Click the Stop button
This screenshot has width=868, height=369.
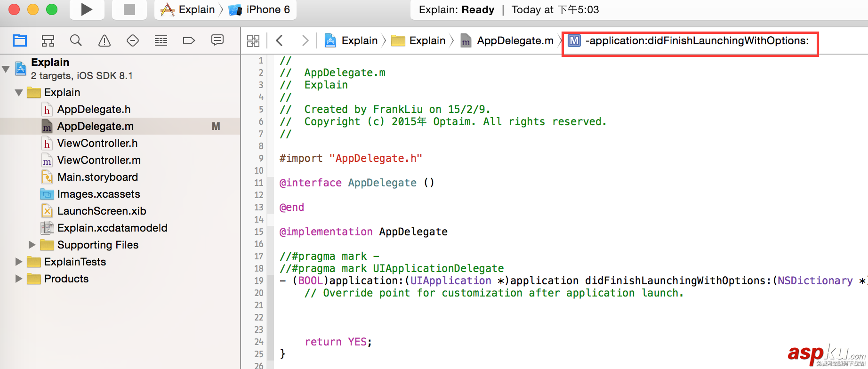[129, 9]
